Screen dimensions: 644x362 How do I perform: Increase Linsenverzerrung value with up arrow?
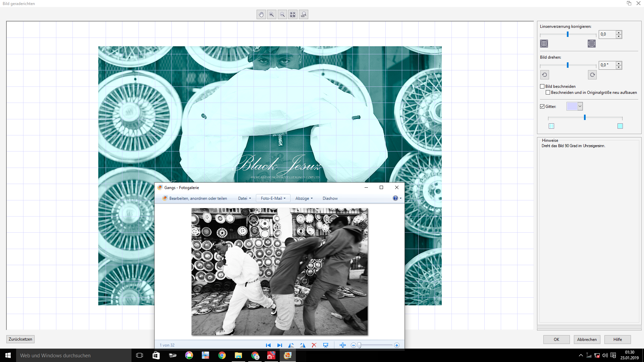[619, 33]
